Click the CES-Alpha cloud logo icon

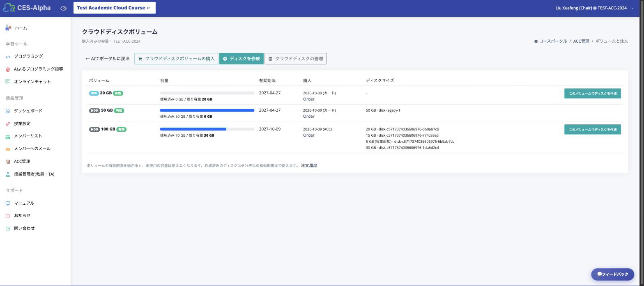tap(9, 8)
